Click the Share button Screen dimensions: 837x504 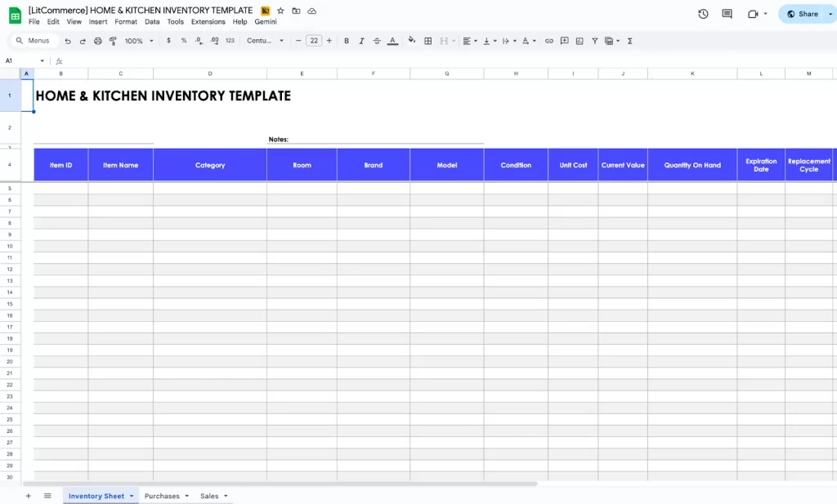coord(805,13)
